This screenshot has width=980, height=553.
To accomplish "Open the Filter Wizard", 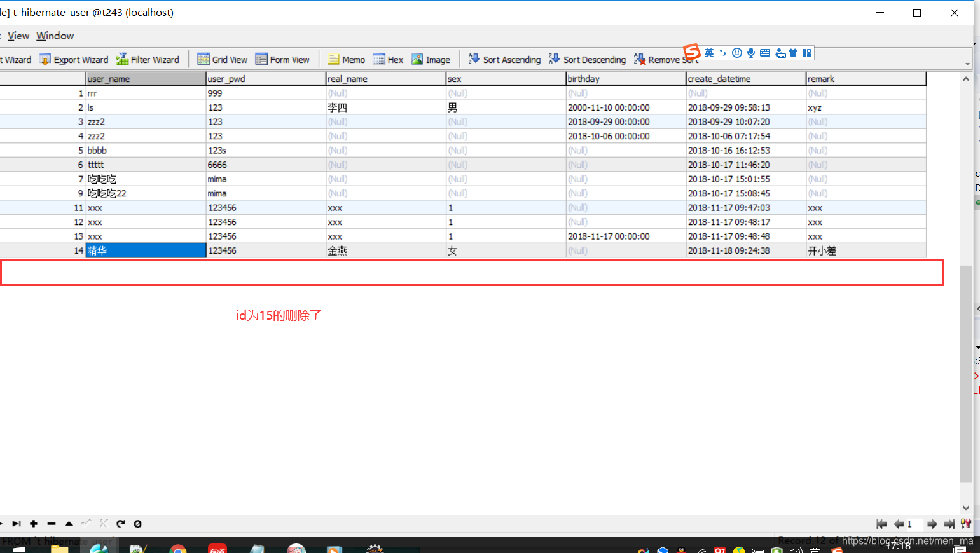I will (148, 60).
